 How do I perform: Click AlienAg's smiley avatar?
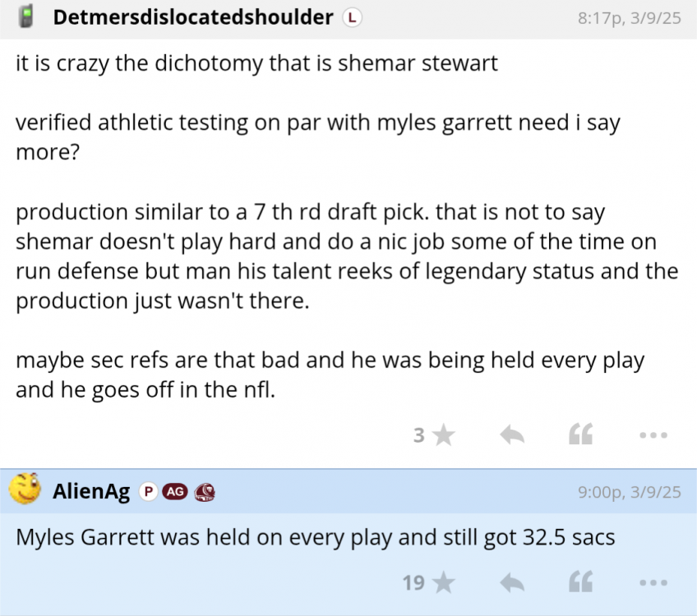pyautogui.click(x=25, y=490)
